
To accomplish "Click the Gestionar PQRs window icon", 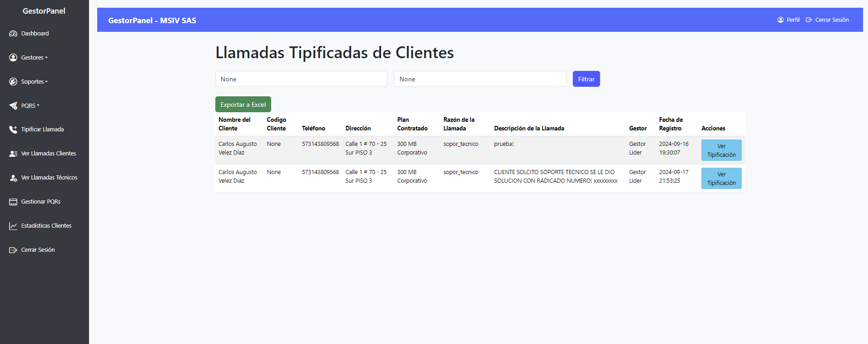I will pos(13,202).
